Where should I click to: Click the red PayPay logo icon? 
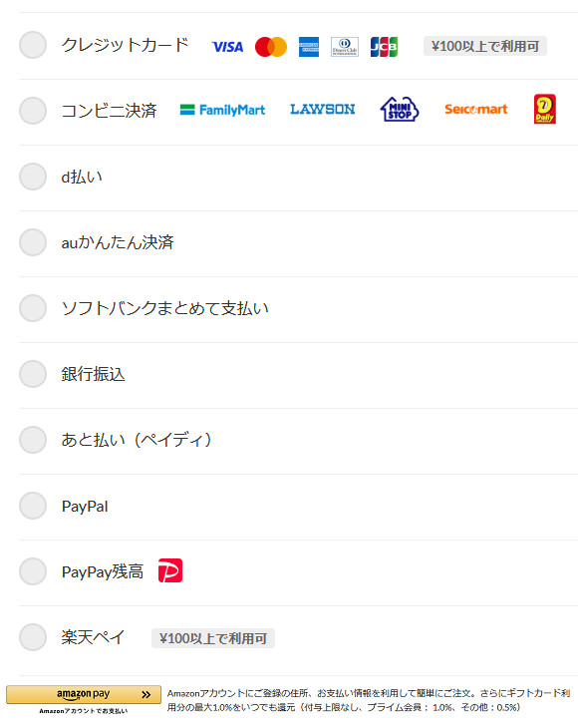(x=170, y=570)
